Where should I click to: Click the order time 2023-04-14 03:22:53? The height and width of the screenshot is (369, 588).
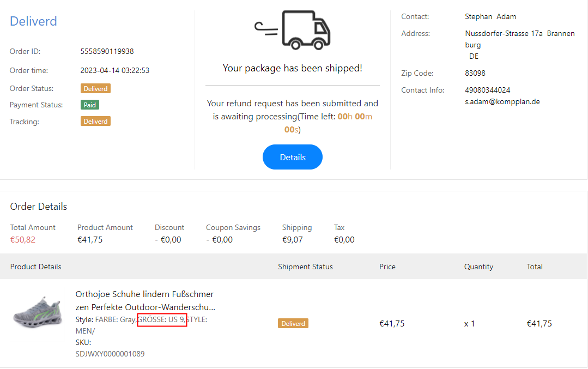pyautogui.click(x=114, y=70)
